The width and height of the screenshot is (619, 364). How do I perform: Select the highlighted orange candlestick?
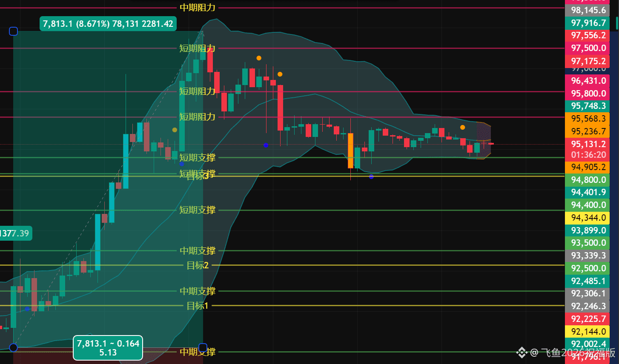(x=350, y=151)
